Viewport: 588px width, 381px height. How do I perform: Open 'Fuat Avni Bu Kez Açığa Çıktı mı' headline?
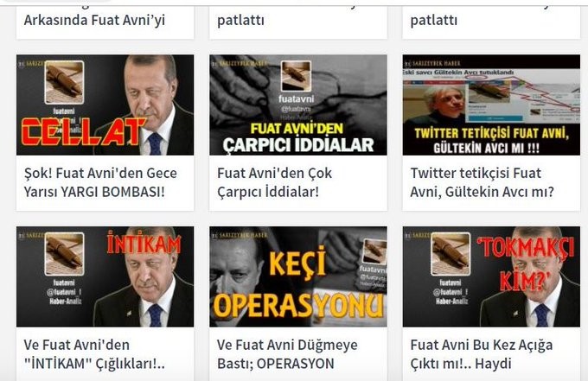(x=482, y=354)
